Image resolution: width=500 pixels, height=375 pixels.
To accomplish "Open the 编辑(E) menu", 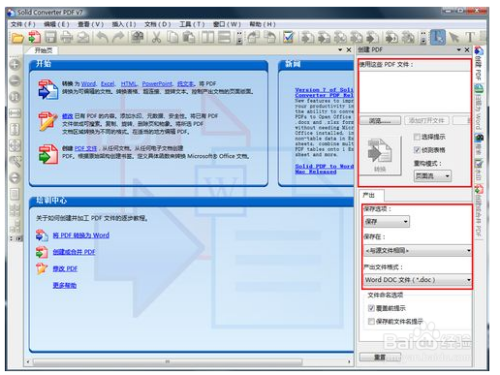I will point(57,24).
